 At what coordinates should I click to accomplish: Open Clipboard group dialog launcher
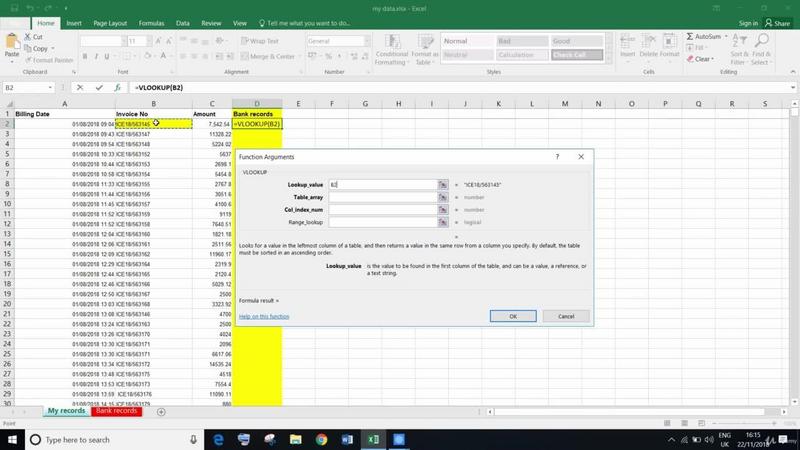(73, 72)
